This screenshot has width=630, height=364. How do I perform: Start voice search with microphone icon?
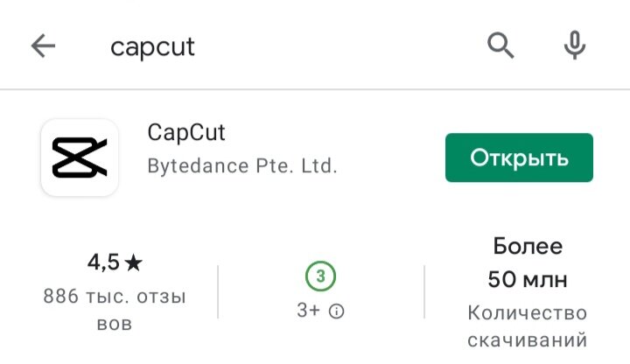click(575, 45)
